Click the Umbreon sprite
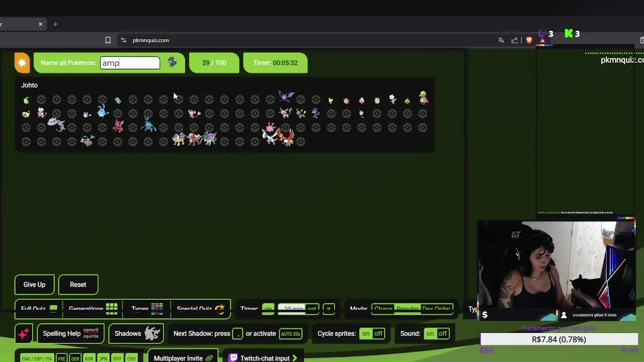644x362 pixels. tap(301, 114)
